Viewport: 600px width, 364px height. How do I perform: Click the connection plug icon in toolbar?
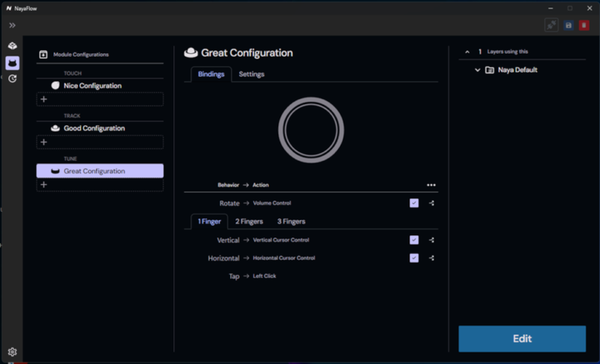coord(551,25)
